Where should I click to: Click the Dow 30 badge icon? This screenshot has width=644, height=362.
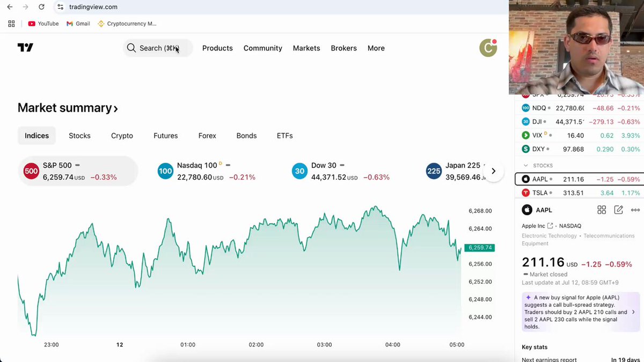[x=299, y=171]
